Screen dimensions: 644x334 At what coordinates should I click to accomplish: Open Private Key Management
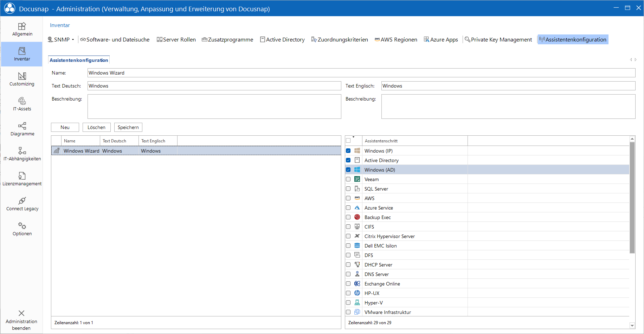[498, 40]
